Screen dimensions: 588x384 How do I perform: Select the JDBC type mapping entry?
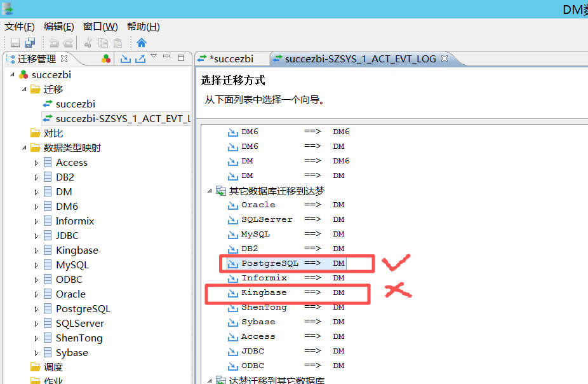coord(67,236)
